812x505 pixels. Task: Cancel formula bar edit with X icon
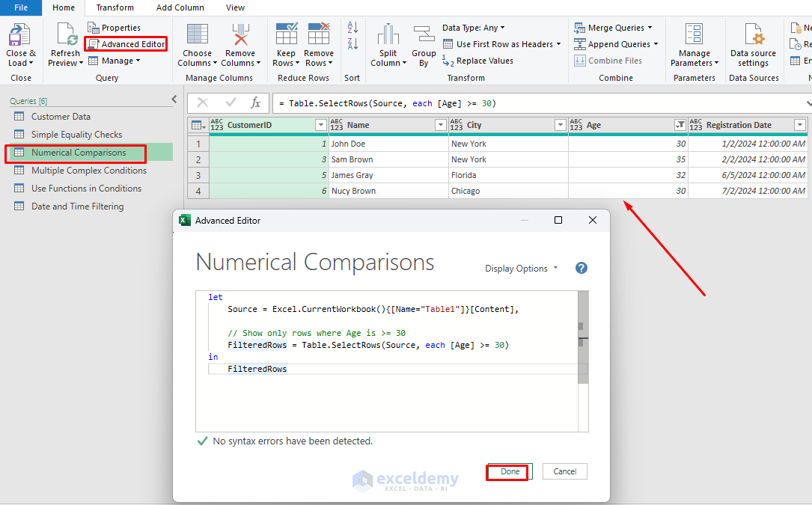[203, 102]
